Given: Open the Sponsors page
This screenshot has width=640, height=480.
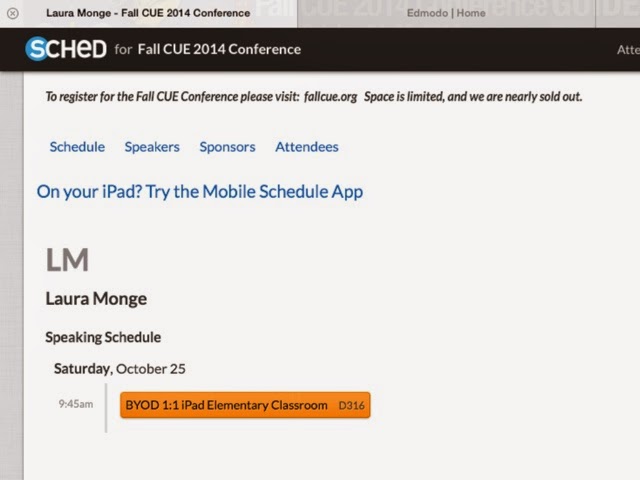Looking at the screenshot, I should point(227,147).
